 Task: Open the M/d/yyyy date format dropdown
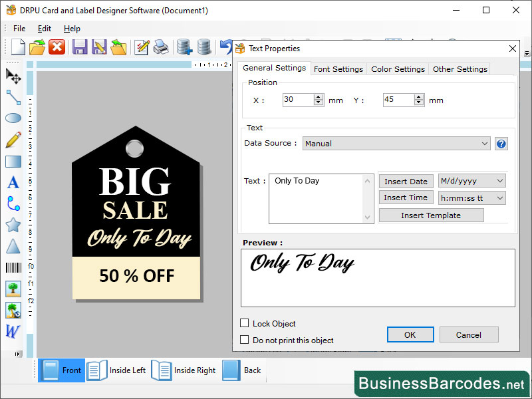500,181
